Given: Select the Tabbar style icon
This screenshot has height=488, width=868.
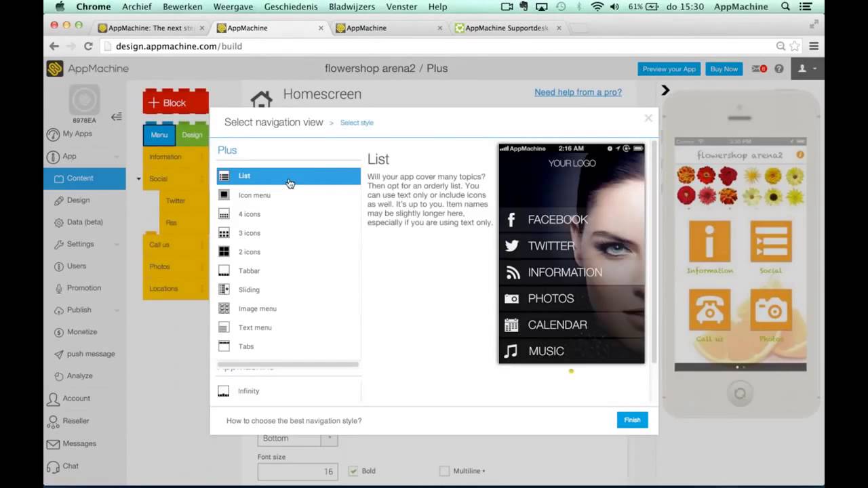Looking at the screenshot, I should click(224, 271).
